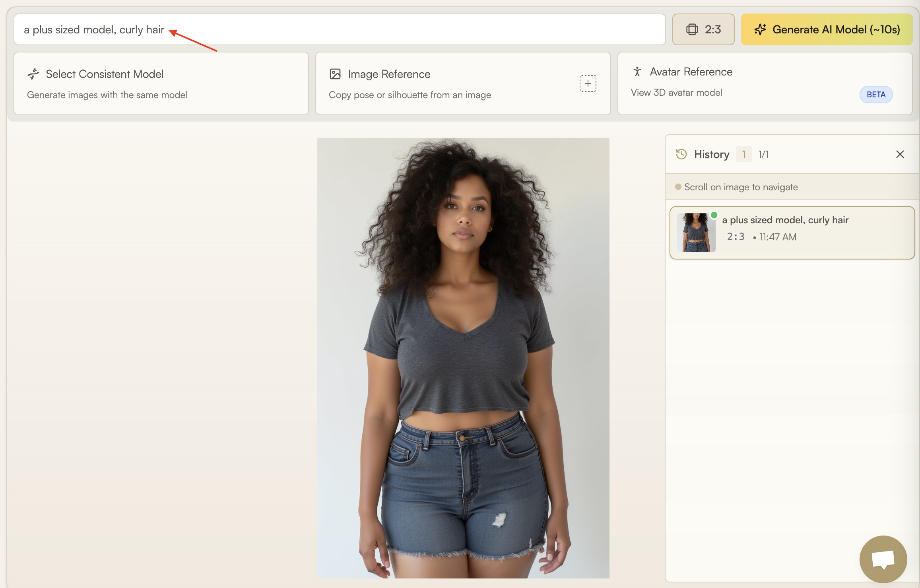Click the Avatar Reference person icon

click(638, 72)
